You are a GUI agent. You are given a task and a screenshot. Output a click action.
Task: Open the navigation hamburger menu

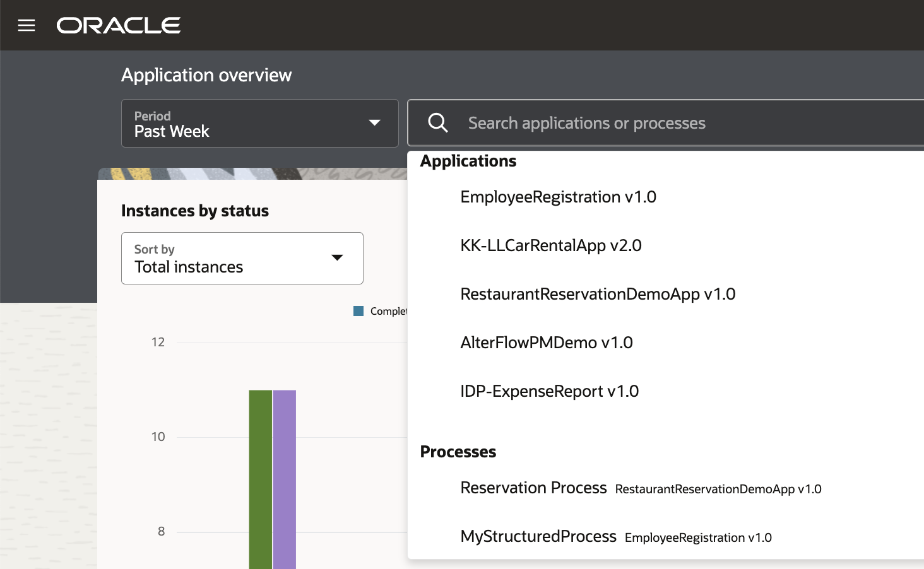point(26,25)
